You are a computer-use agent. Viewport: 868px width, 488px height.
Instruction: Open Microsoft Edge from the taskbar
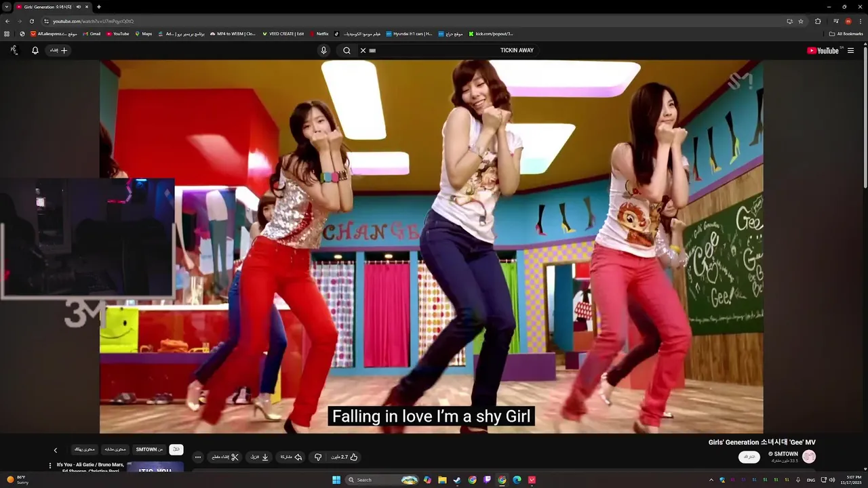coord(517,480)
